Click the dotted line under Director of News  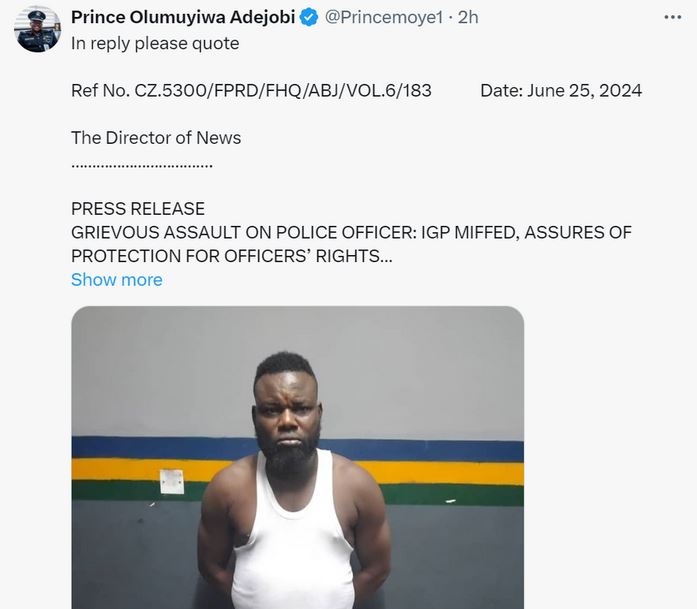tap(142, 163)
